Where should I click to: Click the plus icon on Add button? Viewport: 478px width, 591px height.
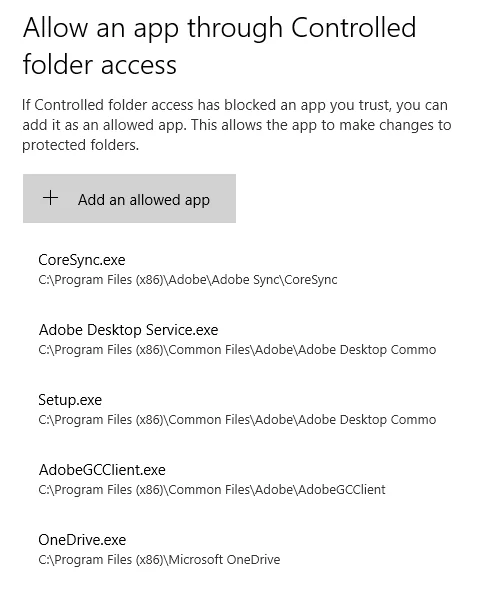pyautogui.click(x=50, y=198)
